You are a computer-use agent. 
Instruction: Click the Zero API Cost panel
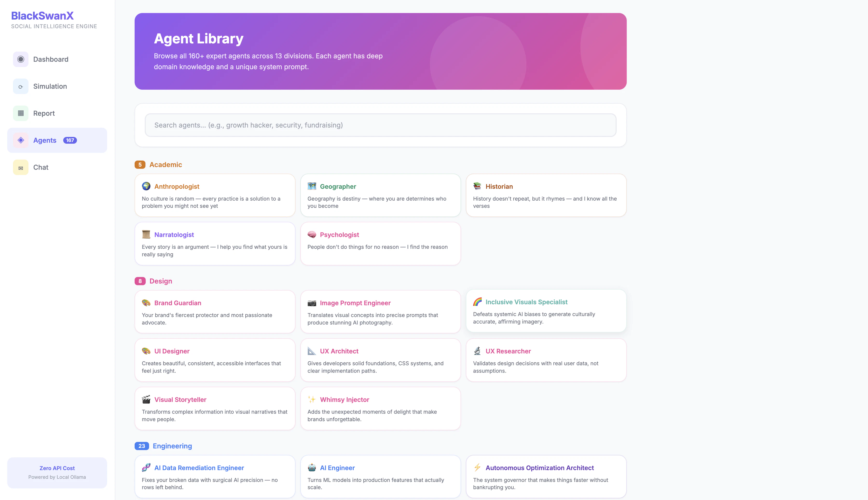(x=57, y=473)
